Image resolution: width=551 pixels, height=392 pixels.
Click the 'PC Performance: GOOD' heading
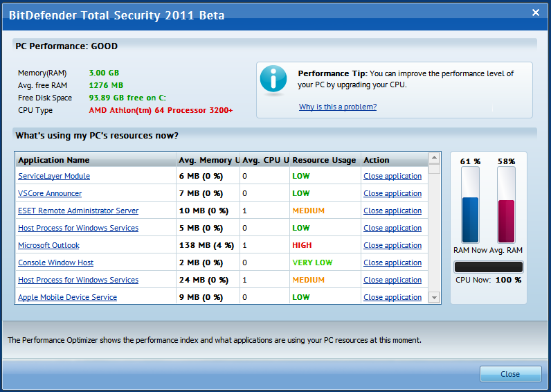[66, 46]
